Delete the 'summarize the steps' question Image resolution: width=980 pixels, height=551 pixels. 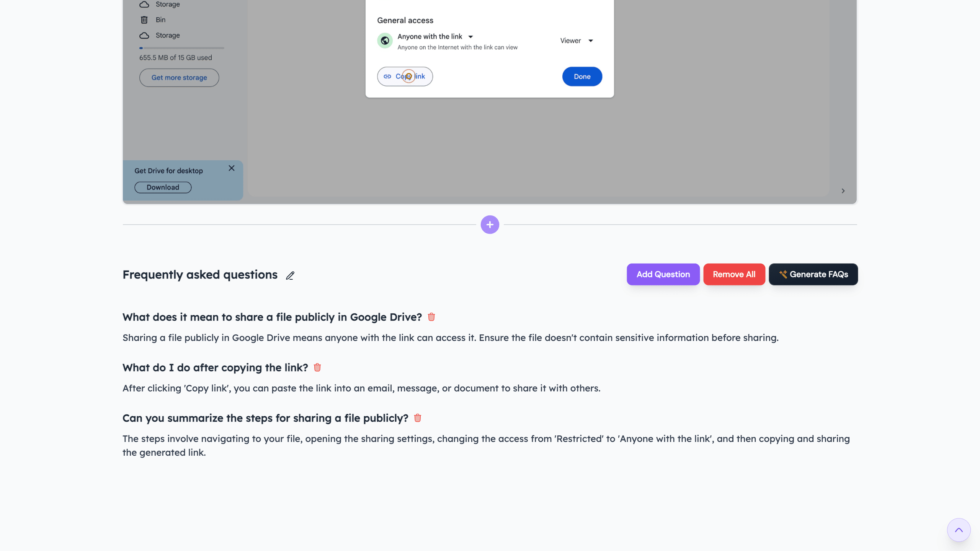click(x=418, y=418)
